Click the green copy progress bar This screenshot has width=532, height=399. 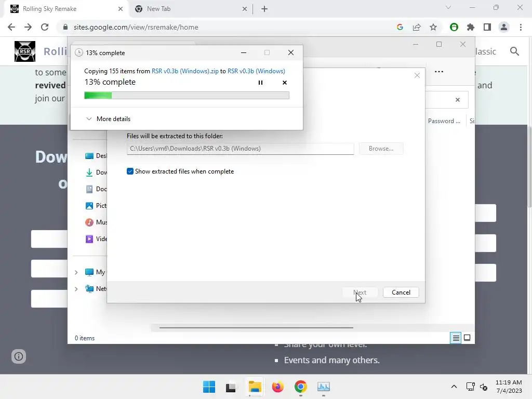(187, 96)
